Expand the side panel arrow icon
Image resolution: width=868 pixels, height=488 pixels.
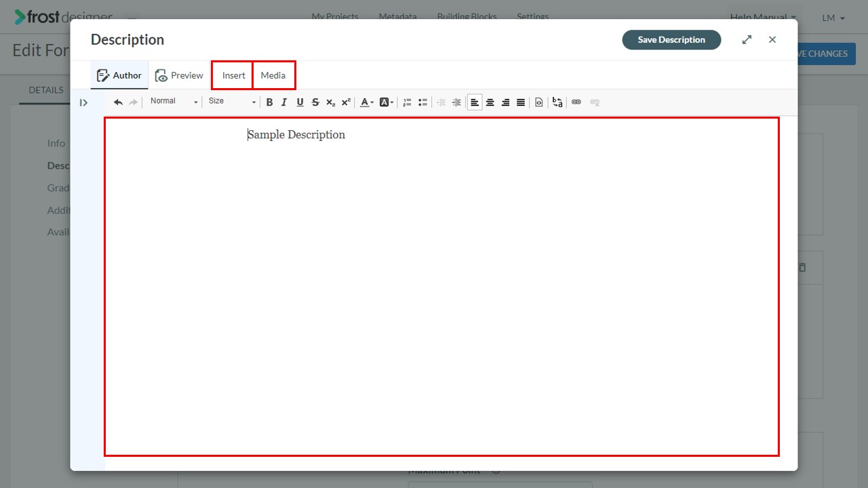[83, 102]
